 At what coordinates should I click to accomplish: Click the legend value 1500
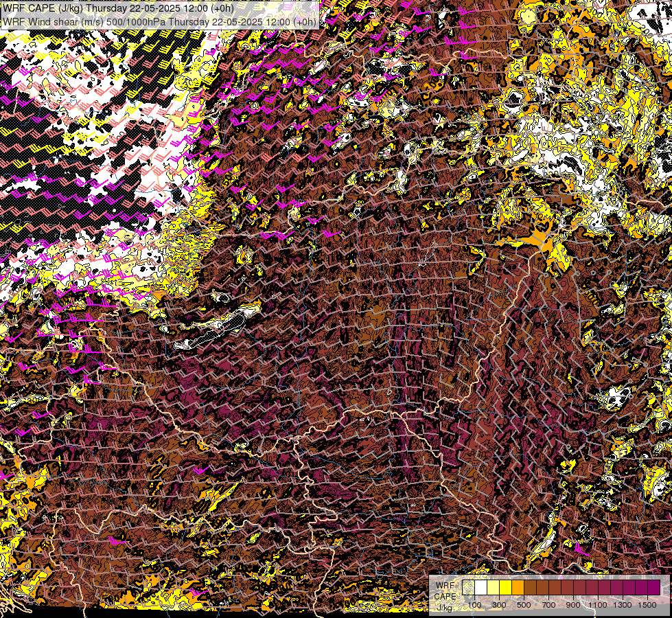point(647,605)
